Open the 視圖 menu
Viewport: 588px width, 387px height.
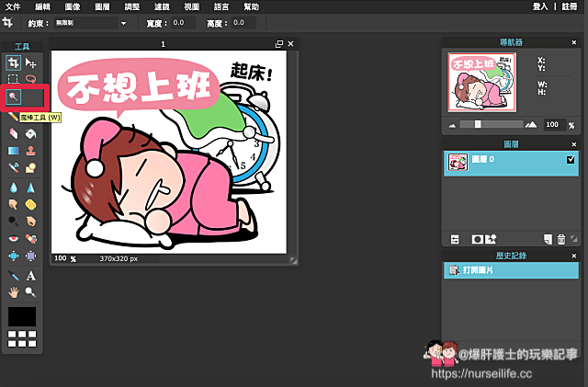click(192, 6)
